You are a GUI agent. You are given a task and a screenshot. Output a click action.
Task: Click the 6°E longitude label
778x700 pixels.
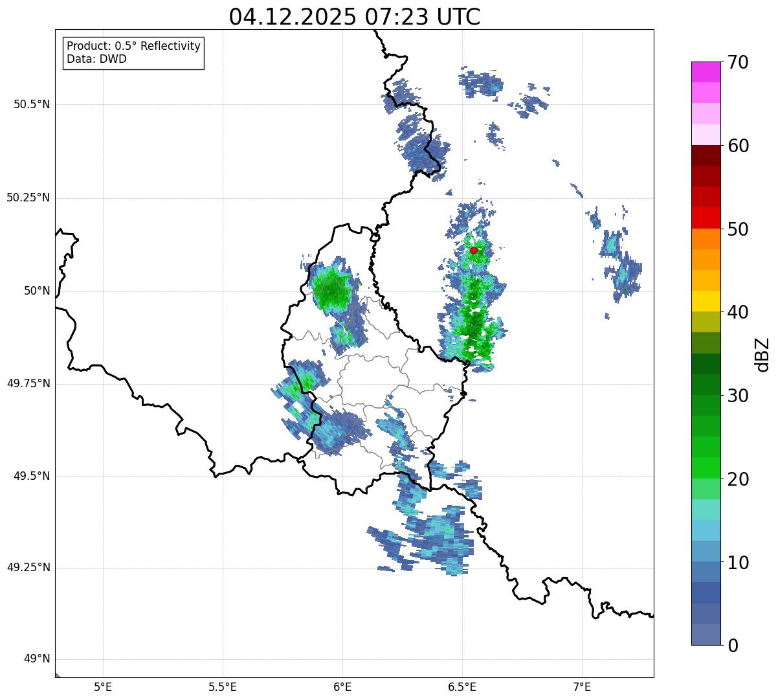coord(342,686)
